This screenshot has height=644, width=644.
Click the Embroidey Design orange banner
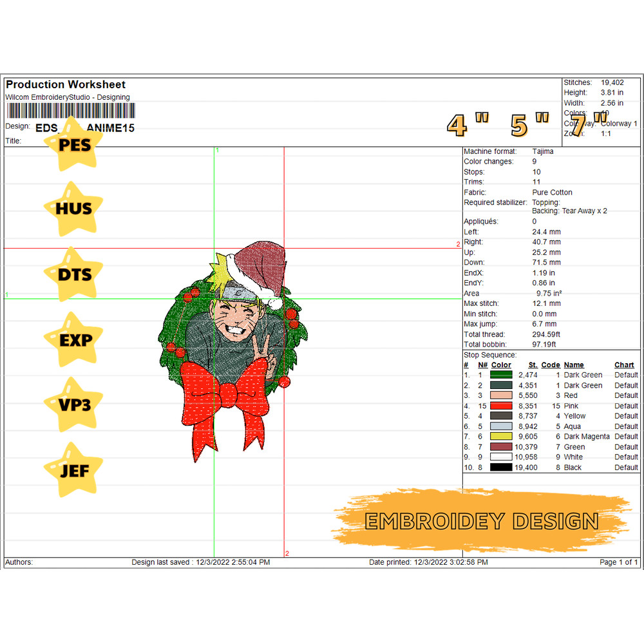482,520
